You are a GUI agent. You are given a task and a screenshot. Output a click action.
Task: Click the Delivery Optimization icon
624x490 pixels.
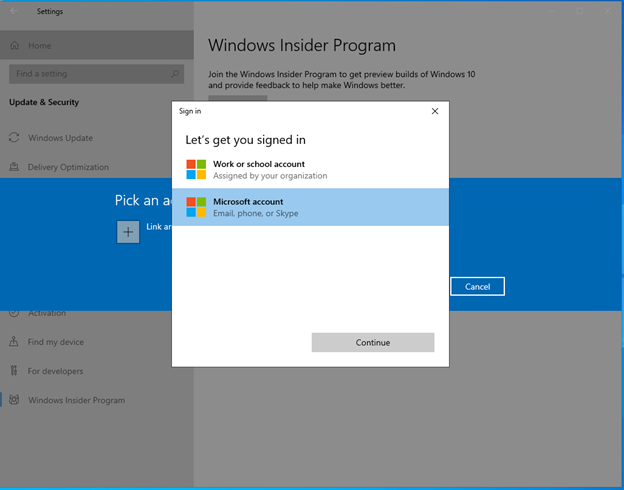coord(14,167)
